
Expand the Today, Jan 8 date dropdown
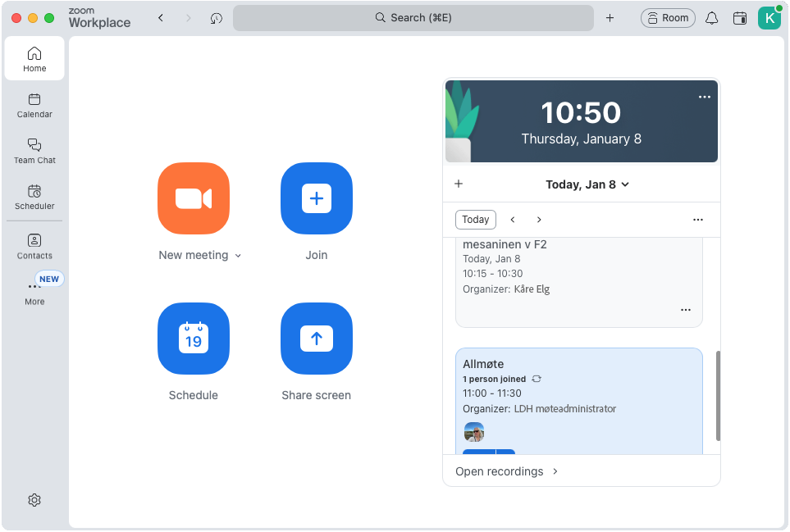pyautogui.click(x=587, y=184)
